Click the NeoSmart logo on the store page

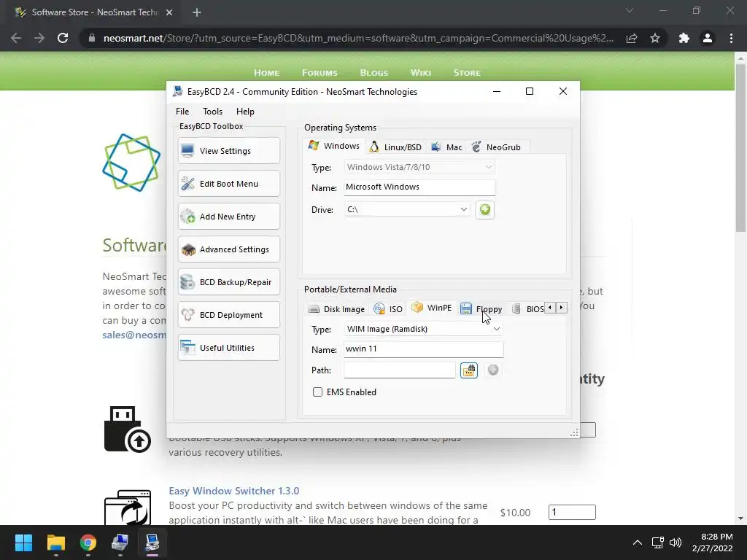click(131, 163)
